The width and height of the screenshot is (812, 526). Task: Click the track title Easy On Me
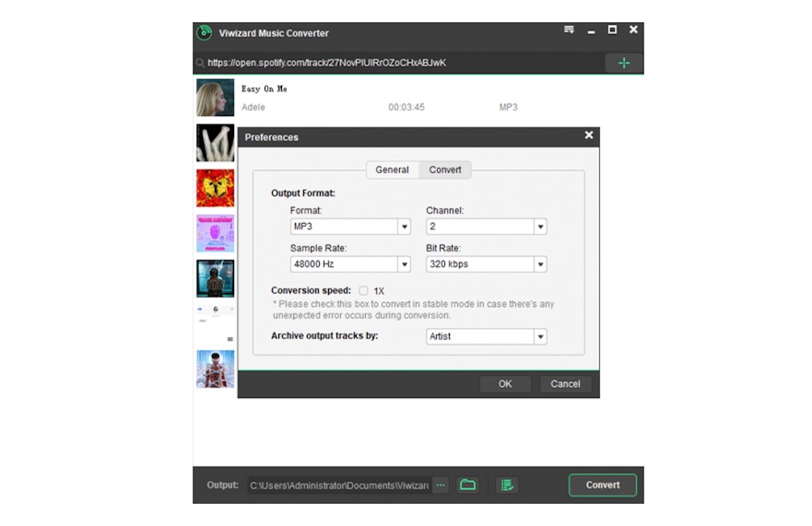coord(265,89)
